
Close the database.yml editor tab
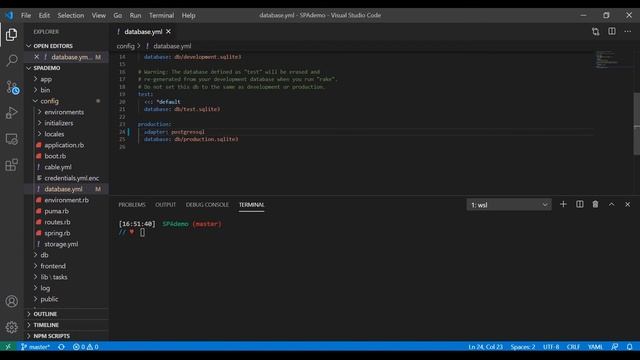pos(168,31)
